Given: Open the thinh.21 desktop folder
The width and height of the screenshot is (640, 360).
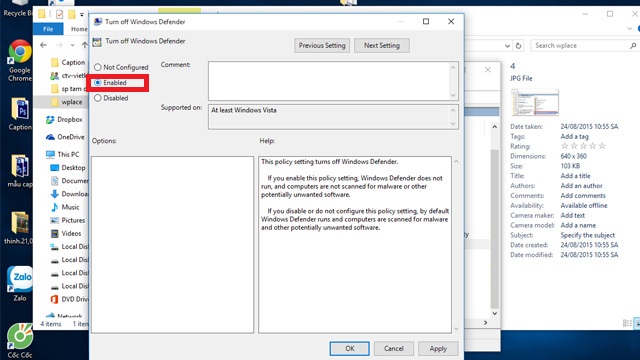Looking at the screenshot, I should (19, 228).
